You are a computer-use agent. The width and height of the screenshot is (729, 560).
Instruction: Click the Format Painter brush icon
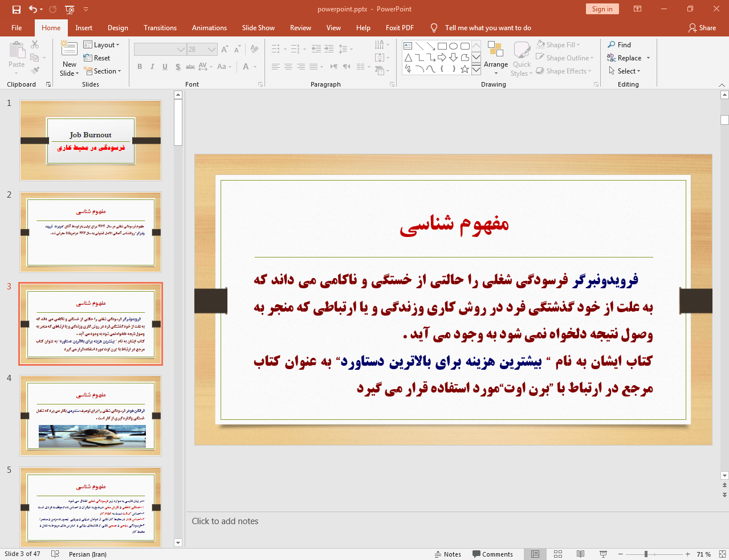(35, 71)
